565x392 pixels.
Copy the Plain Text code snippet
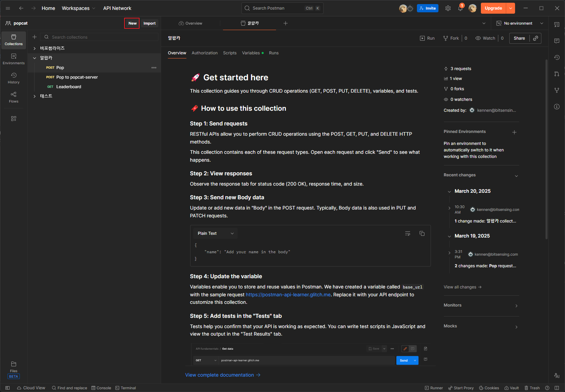[422, 233]
